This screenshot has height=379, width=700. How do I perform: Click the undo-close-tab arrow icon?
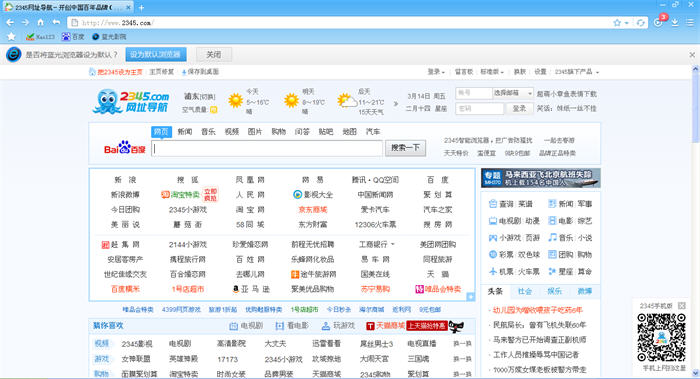(x=56, y=22)
